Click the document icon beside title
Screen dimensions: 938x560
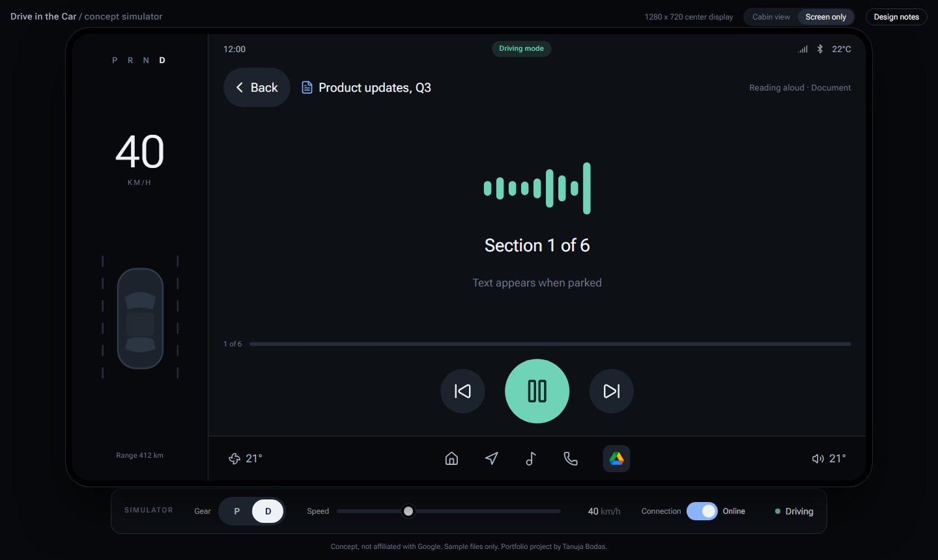click(307, 87)
